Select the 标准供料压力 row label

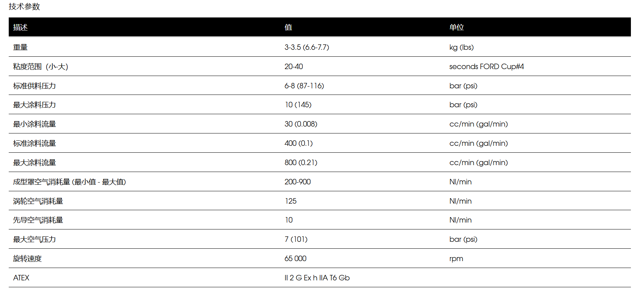click(35, 86)
